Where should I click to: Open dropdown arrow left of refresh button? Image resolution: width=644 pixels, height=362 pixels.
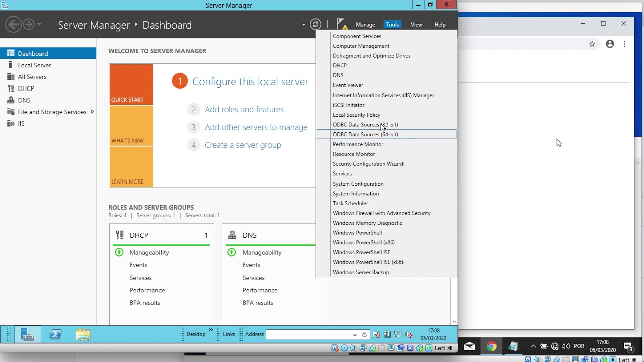pos(303,24)
